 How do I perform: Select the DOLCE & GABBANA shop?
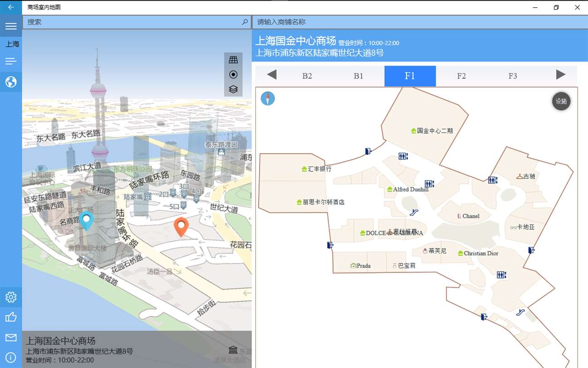(x=391, y=233)
